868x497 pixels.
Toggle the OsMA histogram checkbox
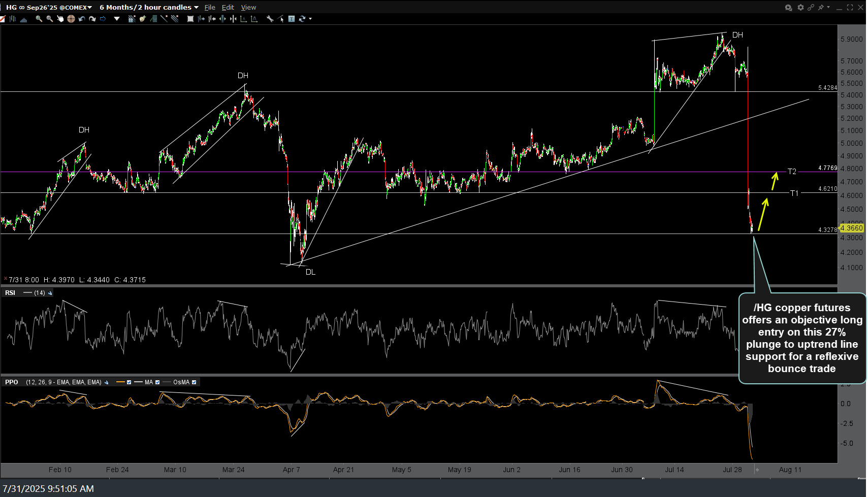click(194, 382)
